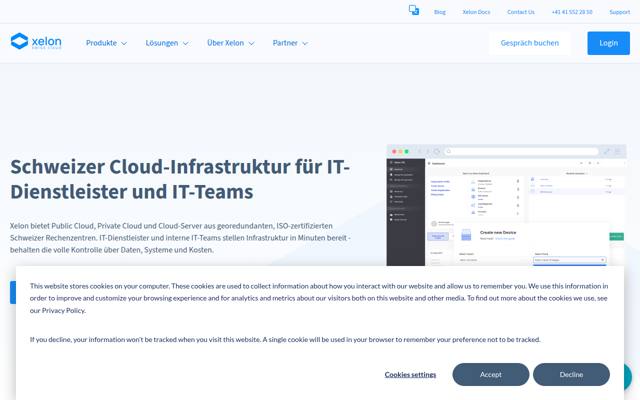Expand the Über Xelon menu
The height and width of the screenshot is (400, 640).
[230, 43]
